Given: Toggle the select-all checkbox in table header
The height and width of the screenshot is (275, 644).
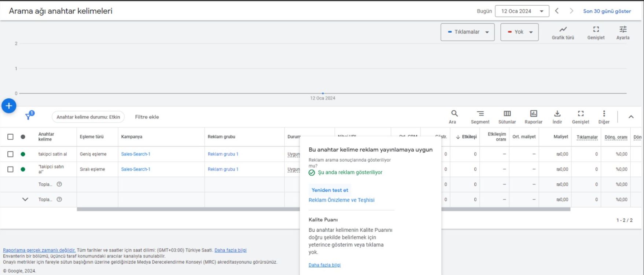Looking at the screenshot, I should click(10, 137).
